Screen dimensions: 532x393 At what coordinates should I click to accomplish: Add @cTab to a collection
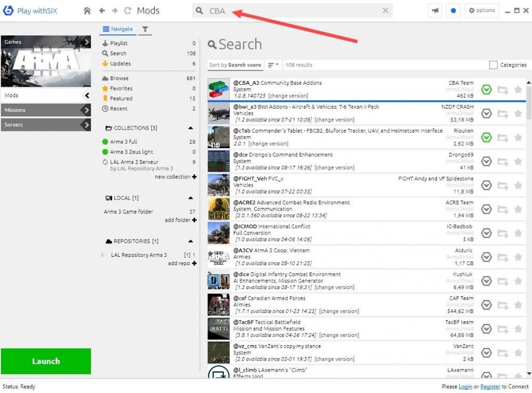[x=503, y=138]
